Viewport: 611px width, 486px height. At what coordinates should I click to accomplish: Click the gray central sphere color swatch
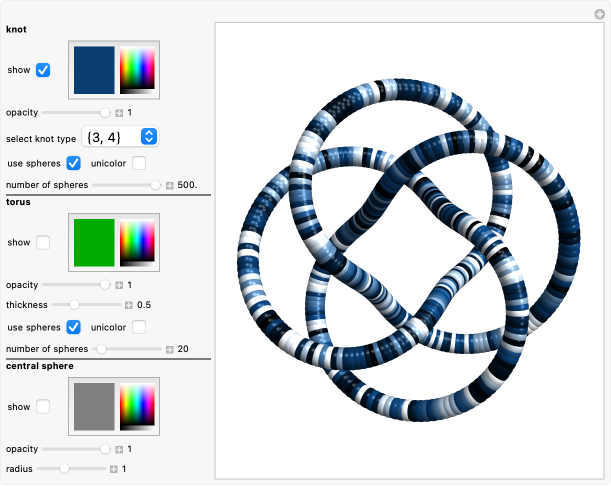click(94, 407)
